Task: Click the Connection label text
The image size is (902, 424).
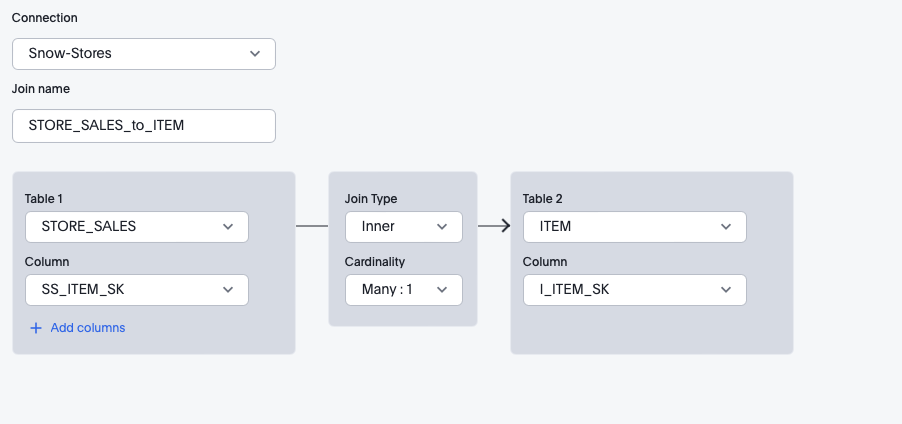Action: click(x=44, y=18)
